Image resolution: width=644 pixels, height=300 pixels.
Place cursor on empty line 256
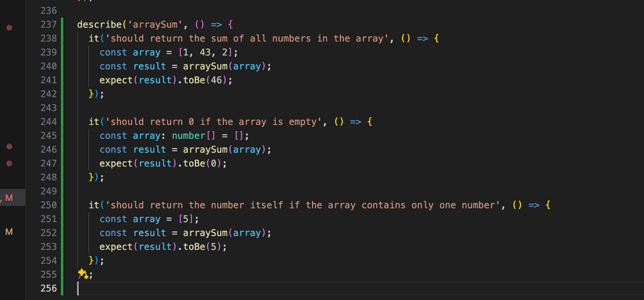(x=239, y=289)
